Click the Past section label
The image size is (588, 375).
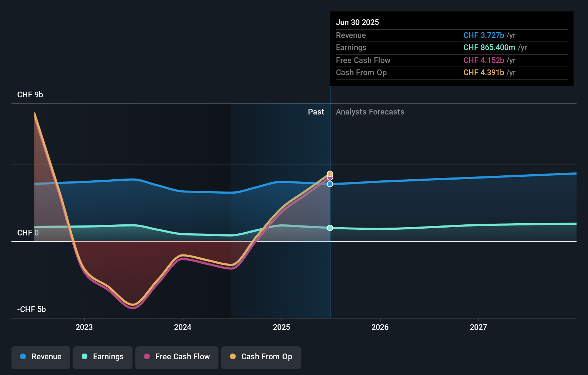316,112
